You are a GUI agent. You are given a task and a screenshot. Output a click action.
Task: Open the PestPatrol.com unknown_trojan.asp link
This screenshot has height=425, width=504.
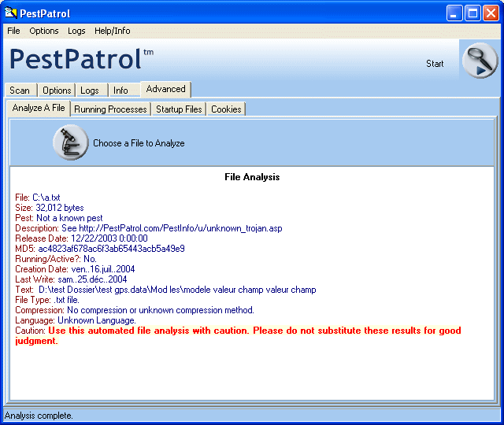180,228
